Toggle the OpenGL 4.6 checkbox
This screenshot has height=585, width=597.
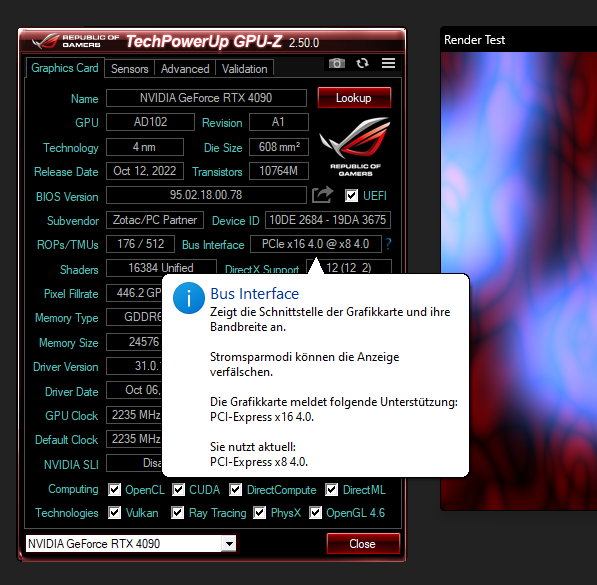click(315, 513)
